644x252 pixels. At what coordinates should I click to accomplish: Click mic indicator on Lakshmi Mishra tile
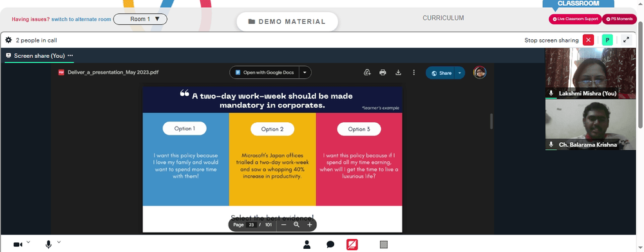[551, 93]
